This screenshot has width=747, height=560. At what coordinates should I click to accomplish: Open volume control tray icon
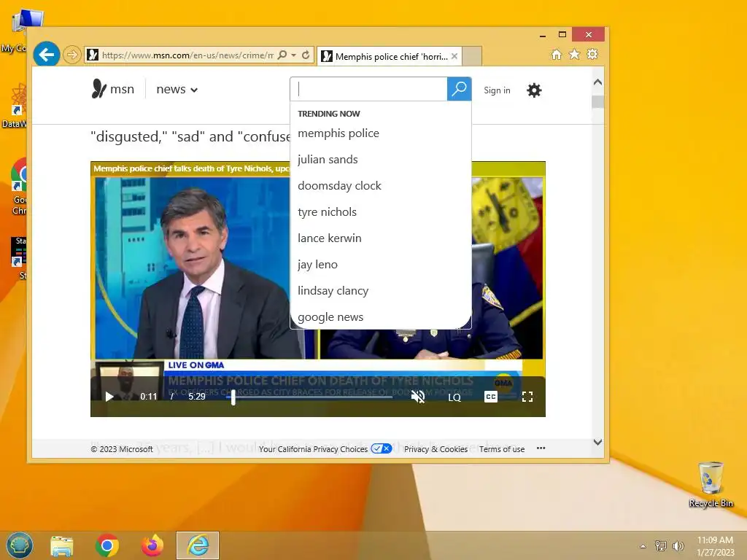point(678,545)
